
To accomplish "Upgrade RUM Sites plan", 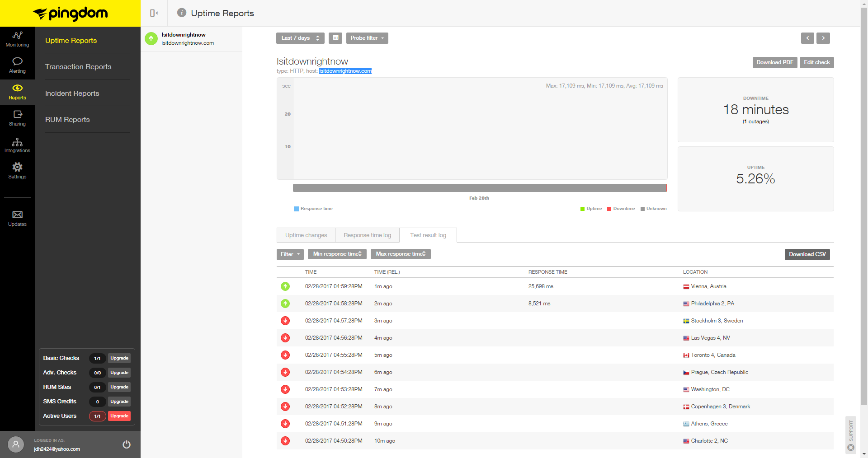I will click(119, 387).
